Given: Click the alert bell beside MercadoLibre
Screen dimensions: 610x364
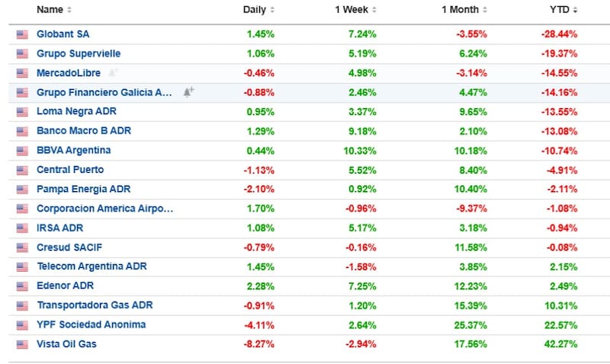Looking at the screenshot, I should click(114, 72).
